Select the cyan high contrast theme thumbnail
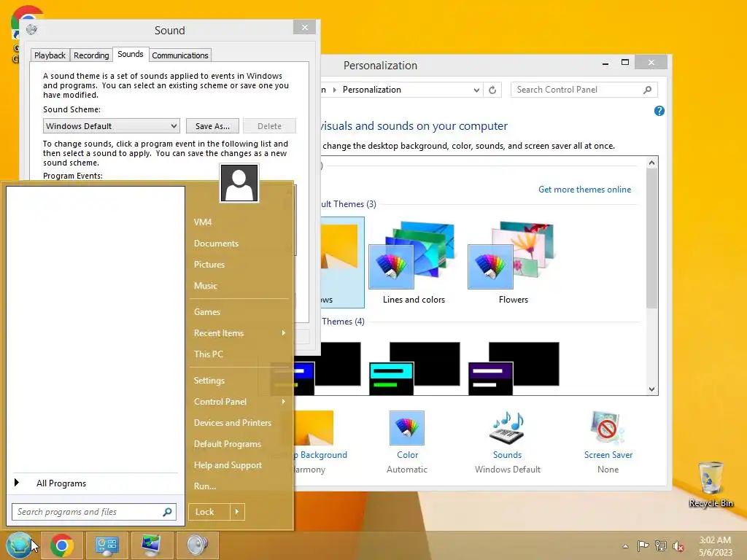Image resolution: width=747 pixels, height=560 pixels. (x=414, y=368)
